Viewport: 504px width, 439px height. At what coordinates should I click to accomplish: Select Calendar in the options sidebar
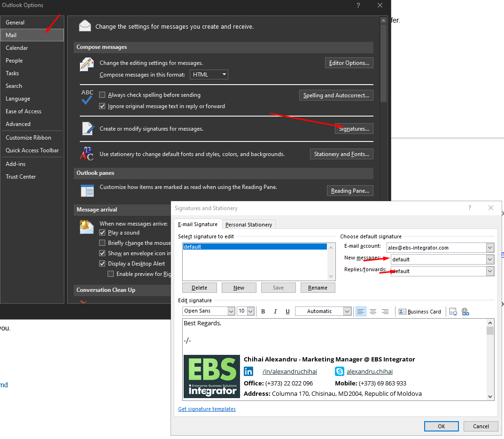point(17,48)
